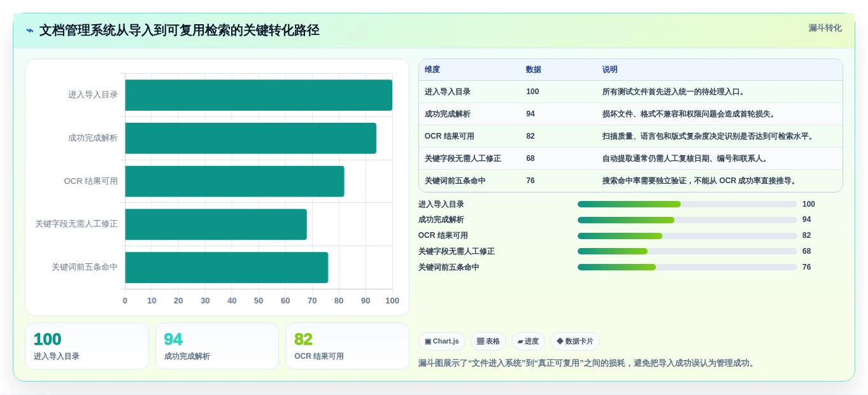Click the table value 100

(x=532, y=92)
